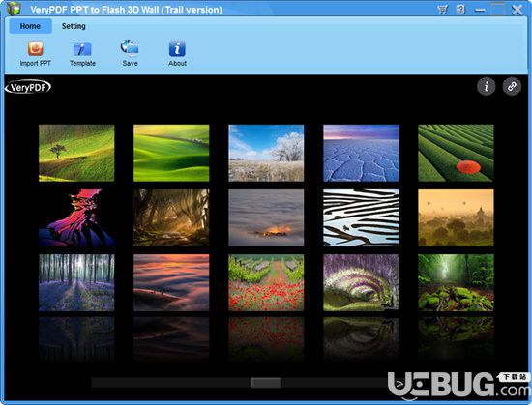
Task: Click the shopping cart icon in title bar
Action: [442, 10]
